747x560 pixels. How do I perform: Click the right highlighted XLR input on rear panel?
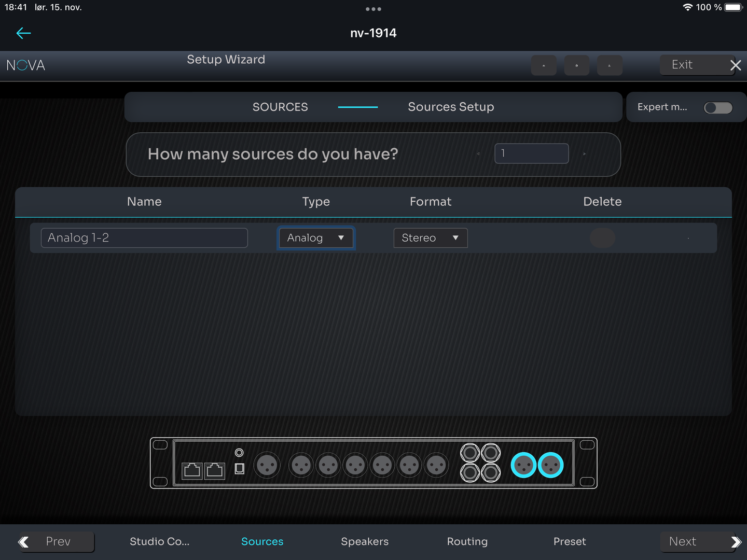tap(550, 465)
